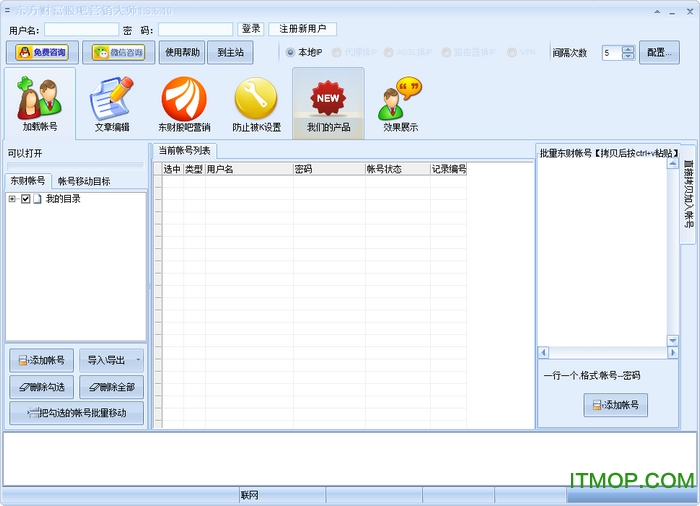
Task: Click the 密码 column header
Action: pyautogui.click(x=329, y=169)
